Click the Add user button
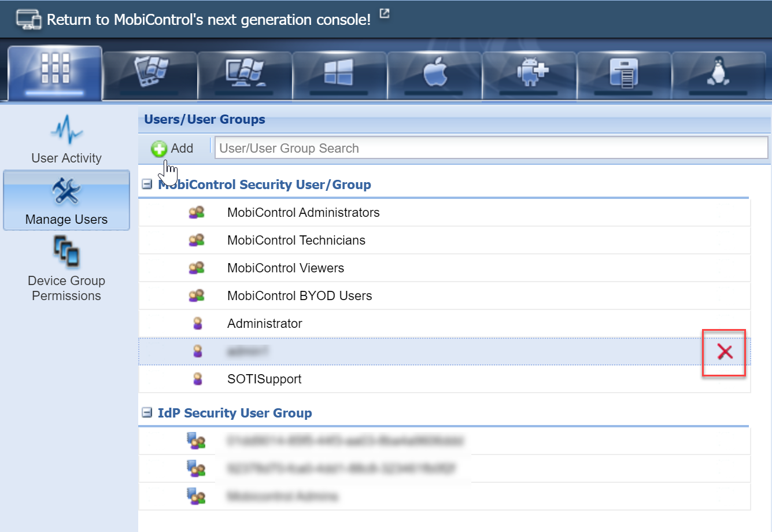This screenshot has height=532, width=772. point(172,149)
